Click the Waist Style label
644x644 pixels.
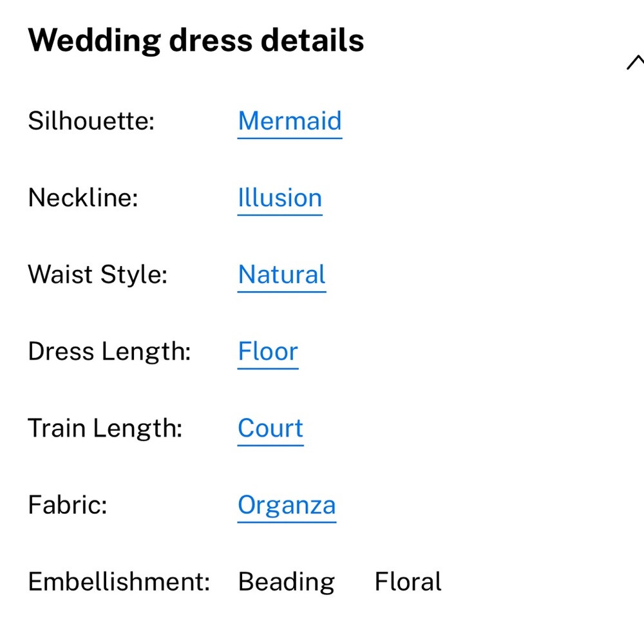click(98, 274)
